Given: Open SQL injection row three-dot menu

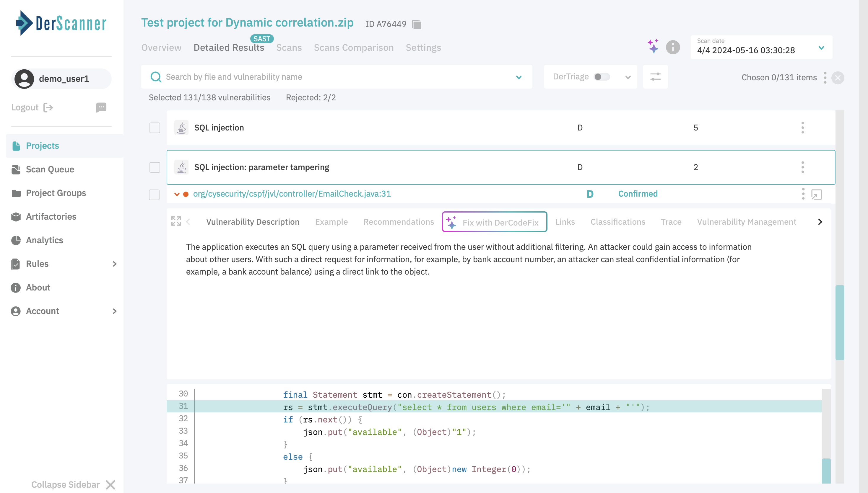Looking at the screenshot, I should (802, 128).
